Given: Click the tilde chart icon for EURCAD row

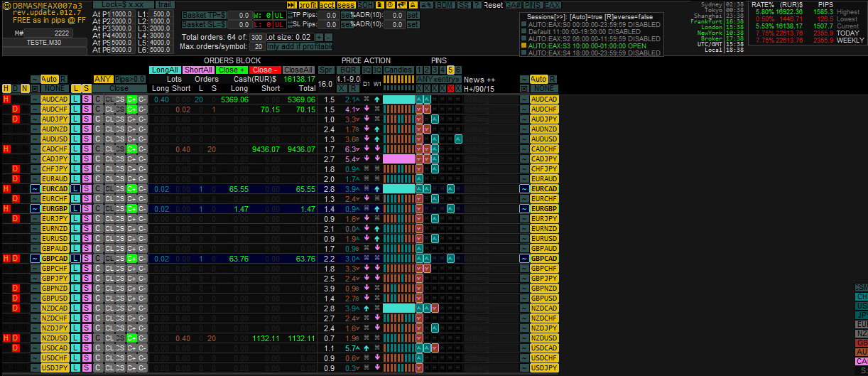Looking at the screenshot, I should pyautogui.click(x=35, y=189).
